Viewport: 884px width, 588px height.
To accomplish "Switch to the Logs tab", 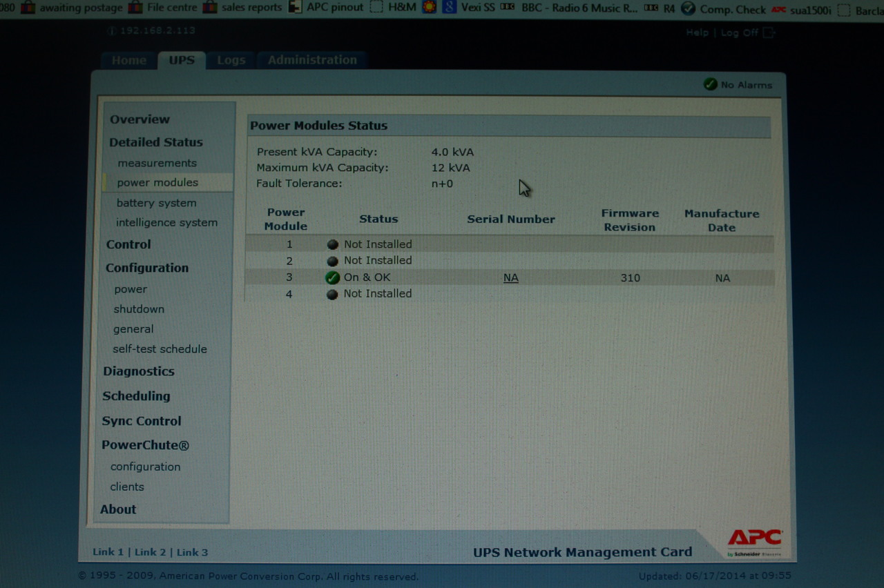I will pyautogui.click(x=231, y=60).
